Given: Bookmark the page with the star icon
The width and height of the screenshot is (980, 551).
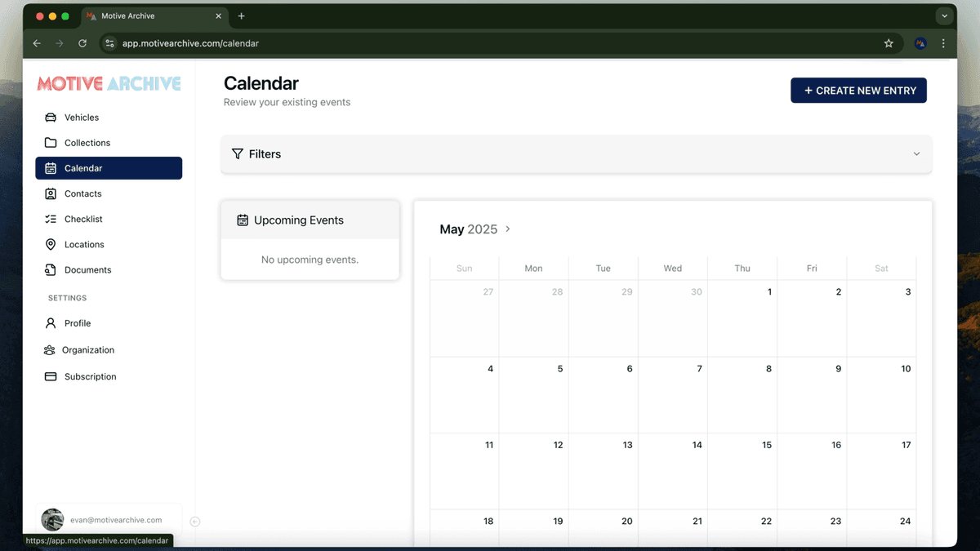Looking at the screenshot, I should (889, 43).
